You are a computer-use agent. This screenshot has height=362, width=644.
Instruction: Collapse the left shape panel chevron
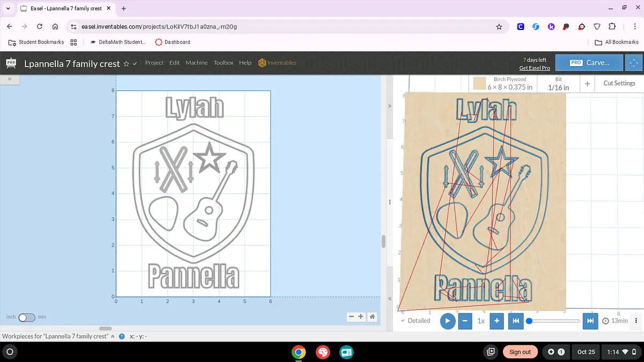[10, 79]
